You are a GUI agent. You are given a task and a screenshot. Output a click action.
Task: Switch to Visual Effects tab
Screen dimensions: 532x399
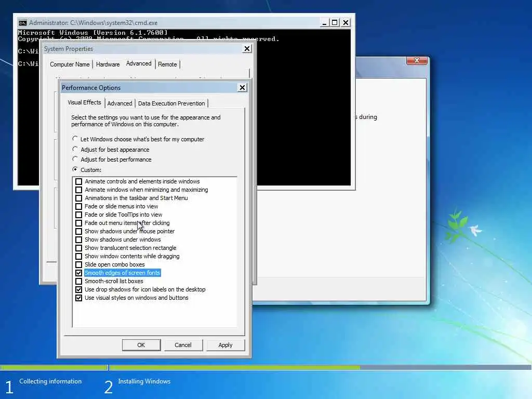click(85, 102)
